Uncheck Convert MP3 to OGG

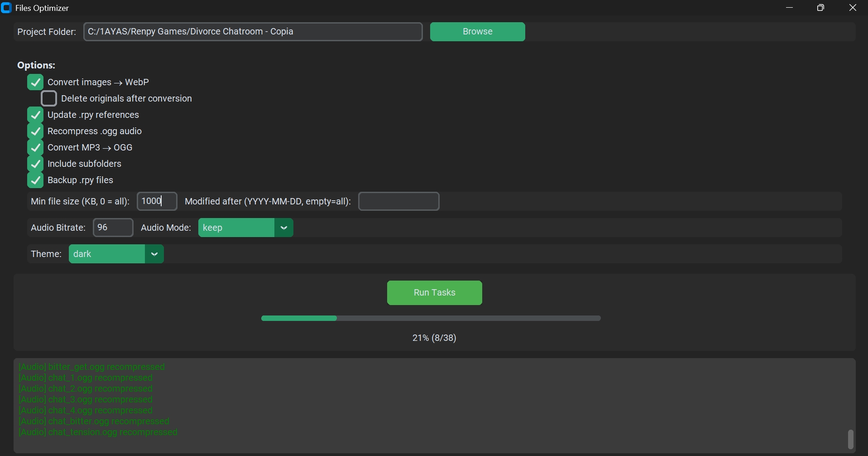35,148
